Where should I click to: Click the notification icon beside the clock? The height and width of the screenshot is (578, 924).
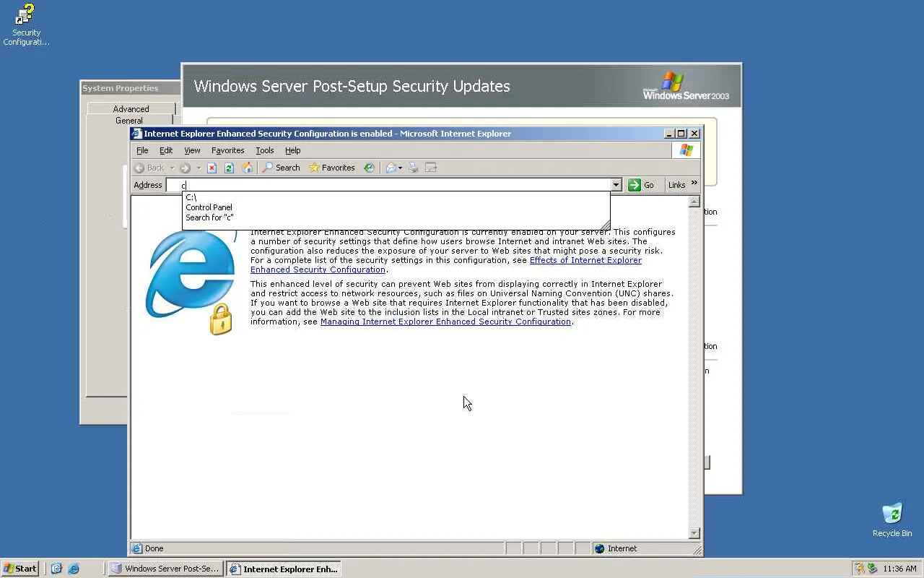click(873, 569)
